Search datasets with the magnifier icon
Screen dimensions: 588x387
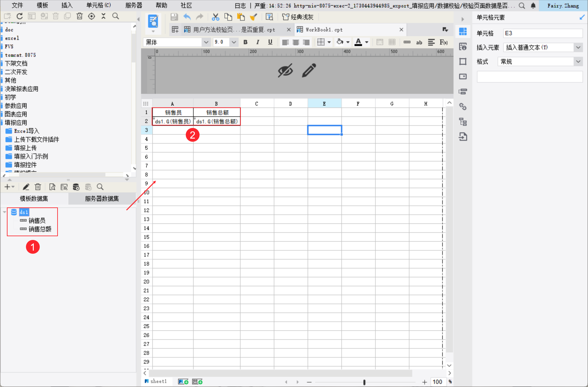tap(100, 187)
